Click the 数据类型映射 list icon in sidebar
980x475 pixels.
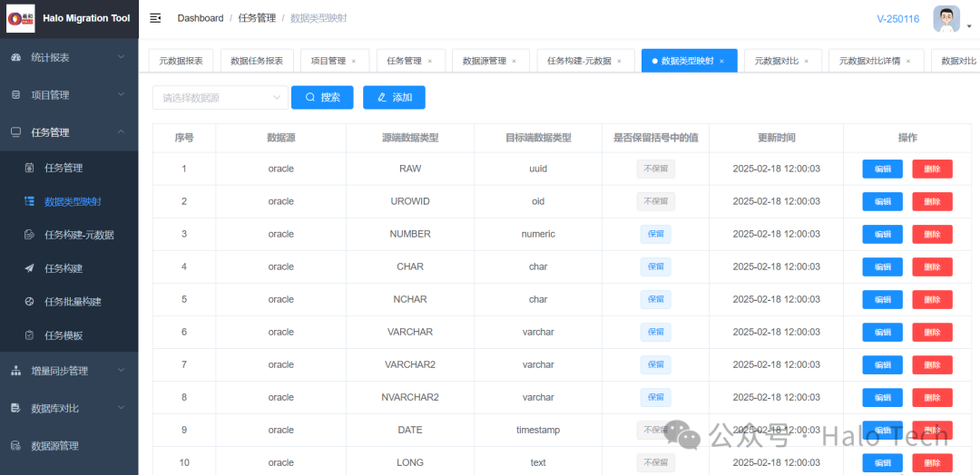(x=29, y=201)
